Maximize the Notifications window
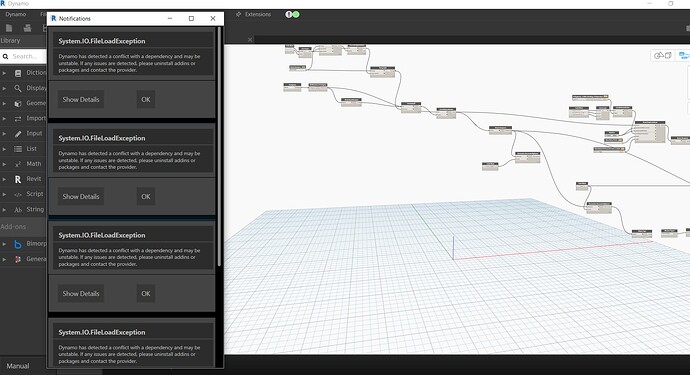Image resolution: width=690 pixels, height=375 pixels. pyautogui.click(x=191, y=18)
